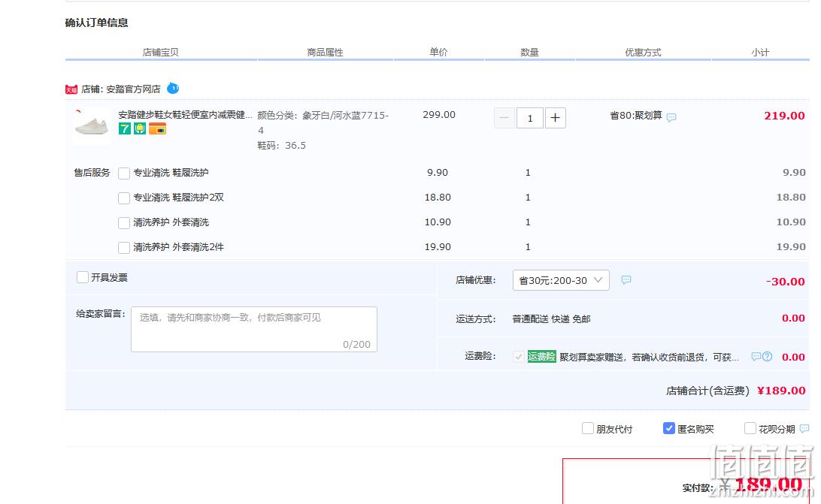
Task: Click the subtotal 219.00
Action: coord(784,116)
